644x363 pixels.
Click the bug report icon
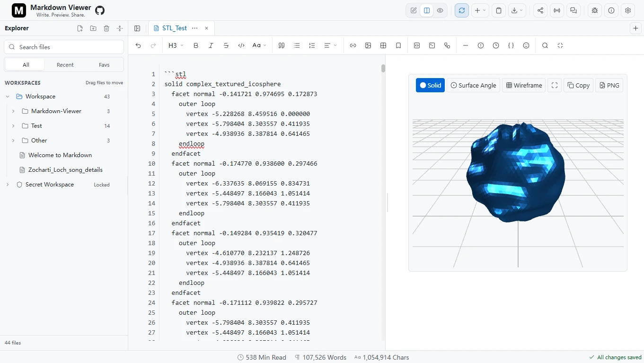coord(595,10)
